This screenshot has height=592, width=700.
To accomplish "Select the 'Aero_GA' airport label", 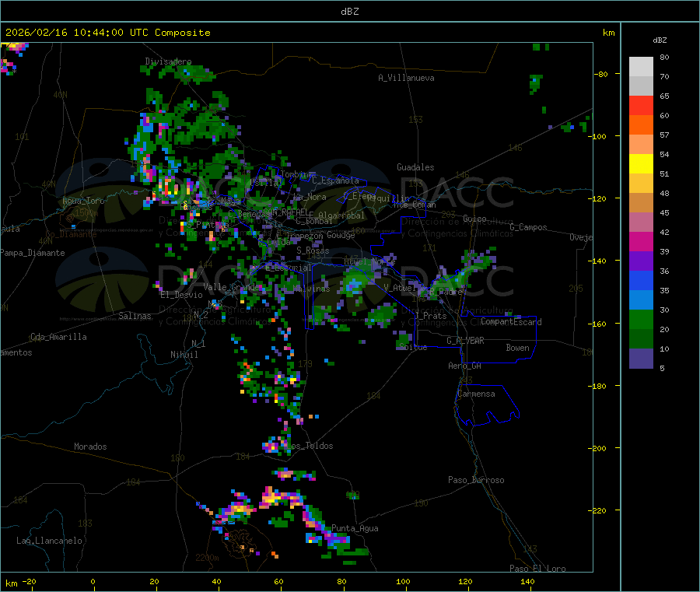I will coord(465,366).
